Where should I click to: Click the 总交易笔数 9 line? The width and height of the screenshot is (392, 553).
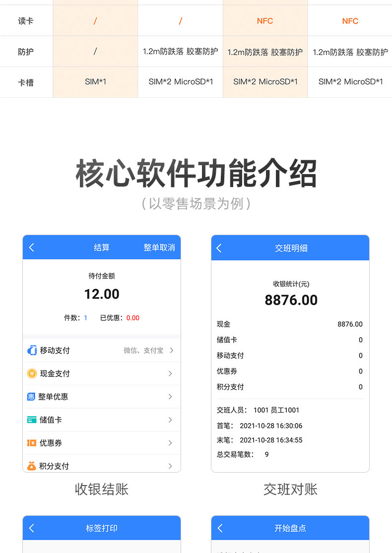(x=243, y=454)
